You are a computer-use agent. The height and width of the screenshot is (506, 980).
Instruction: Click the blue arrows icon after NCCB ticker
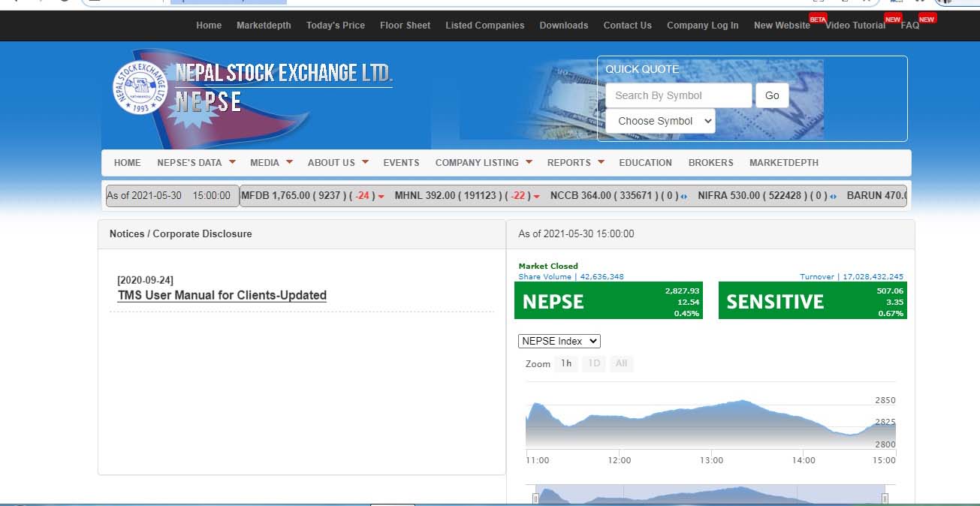[683, 197]
